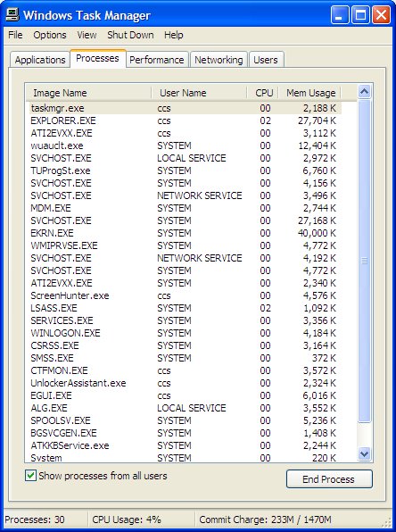The width and height of the screenshot is (396, 532).
Task: Click the process list scrollbar thumb
Action: tap(365, 261)
